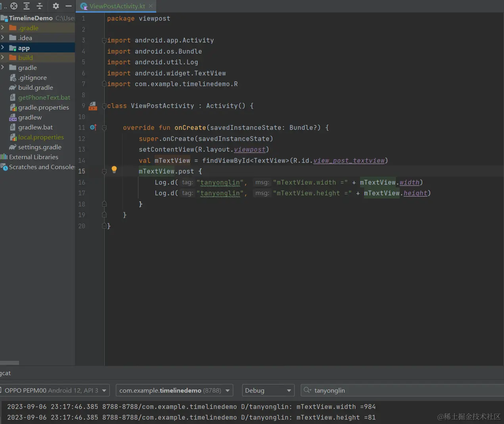Screen dimensions: 504x424
Task: Click the locate file crosshair icon
Action: (14, 6)
